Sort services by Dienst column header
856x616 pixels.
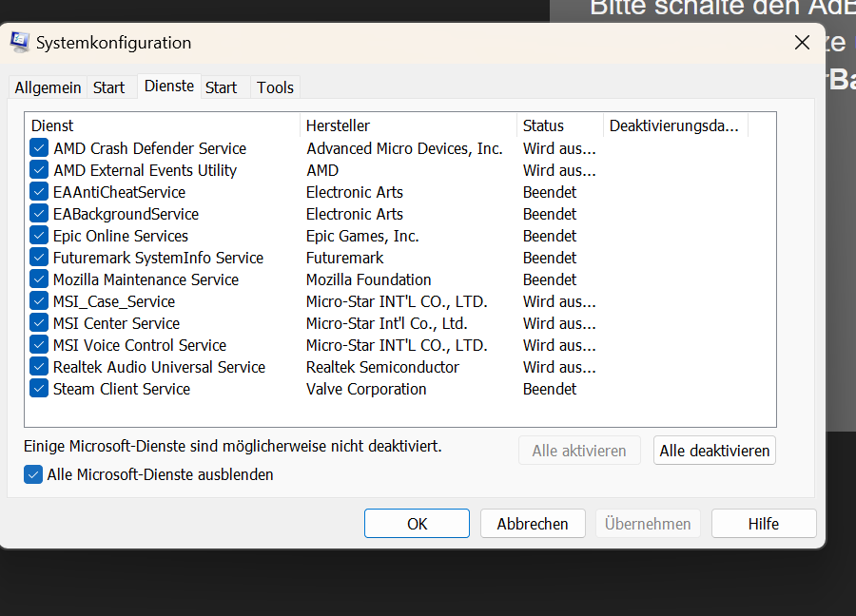tap(162, 125)
